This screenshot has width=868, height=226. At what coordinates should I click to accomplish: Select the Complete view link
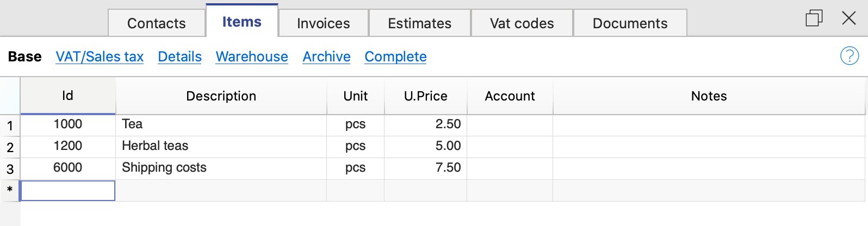pos(395,56)
